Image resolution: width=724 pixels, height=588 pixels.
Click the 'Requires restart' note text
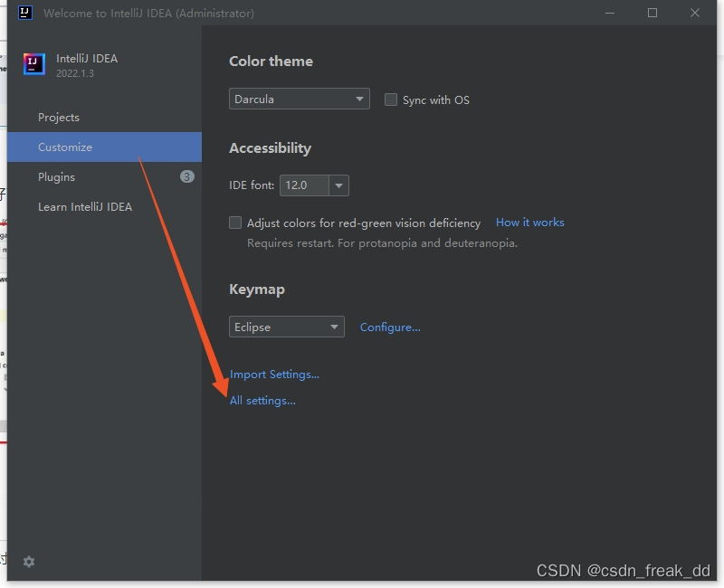coord(382,243)
